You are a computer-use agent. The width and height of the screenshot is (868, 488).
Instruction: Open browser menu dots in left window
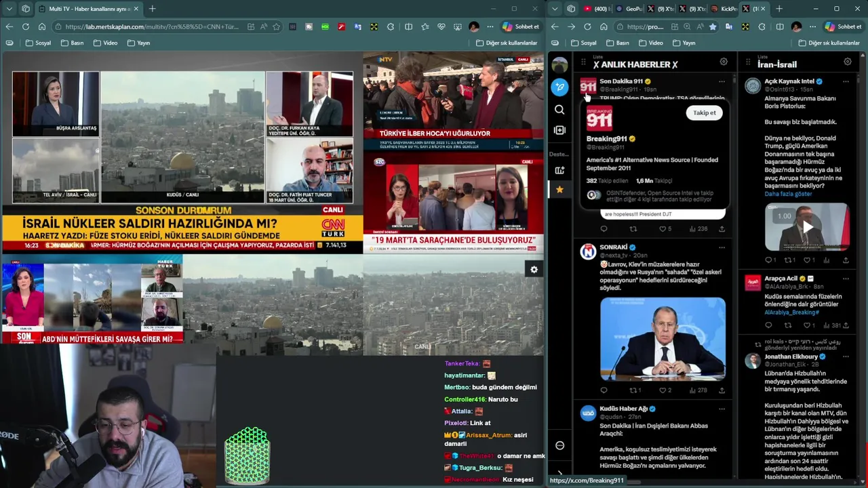490,26
